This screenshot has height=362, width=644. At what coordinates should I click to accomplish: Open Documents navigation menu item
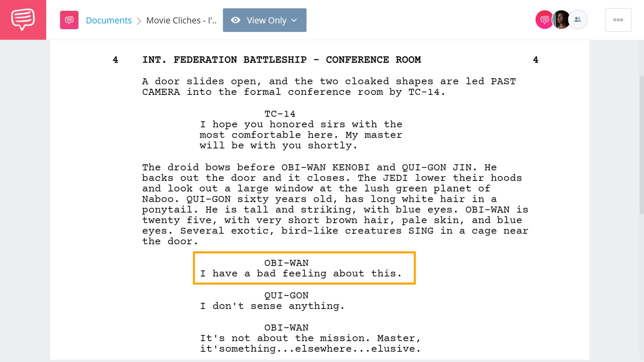click(x=108, y=20)
